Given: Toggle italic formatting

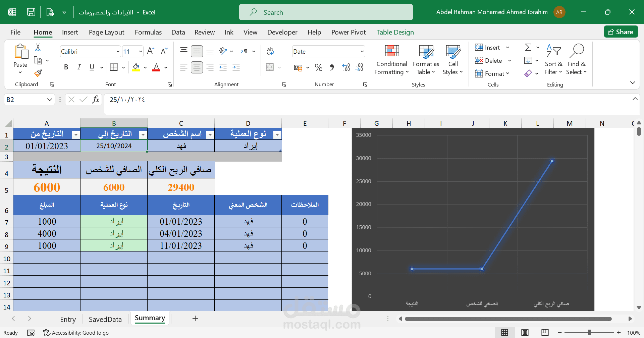Looking at the screenshot, I should [x=79, y=67].
